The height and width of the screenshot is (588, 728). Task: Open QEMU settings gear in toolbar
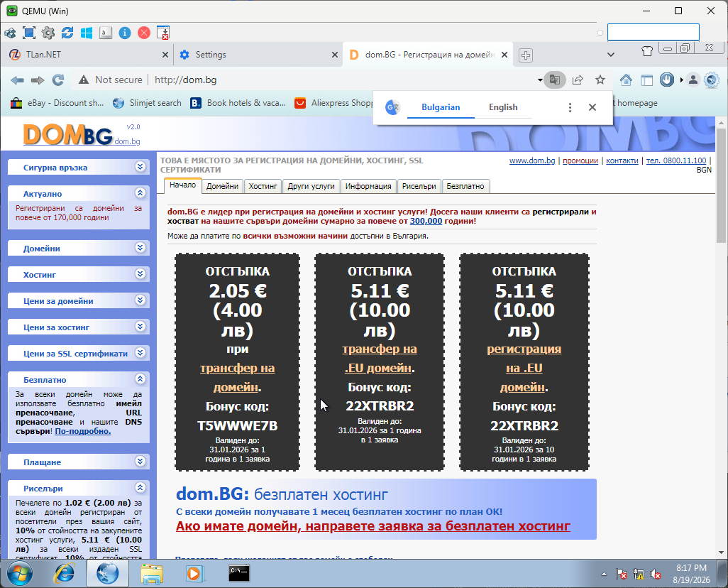[x=48, y=33]
